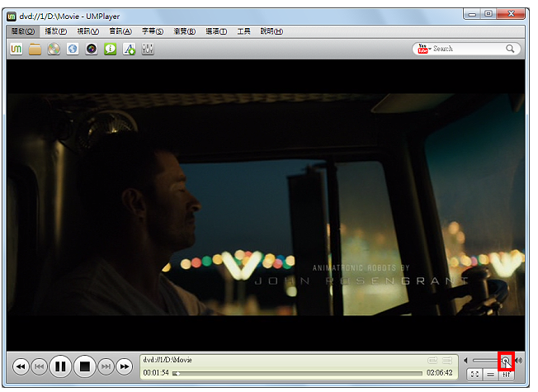
Task: Maximize the UMPlayer window
Action: (x=488, y=14)
